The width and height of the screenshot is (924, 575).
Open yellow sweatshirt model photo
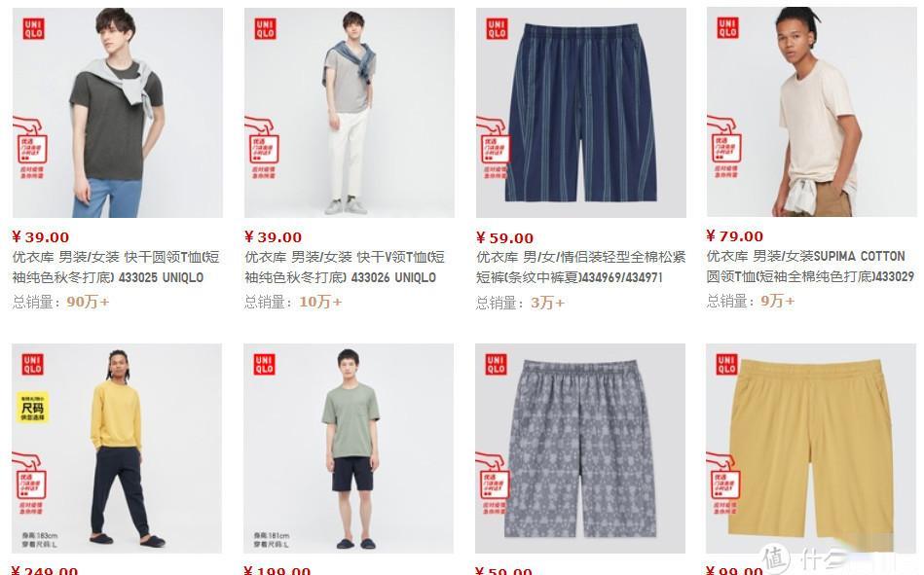pyautogui.click(x=117, y=449)
